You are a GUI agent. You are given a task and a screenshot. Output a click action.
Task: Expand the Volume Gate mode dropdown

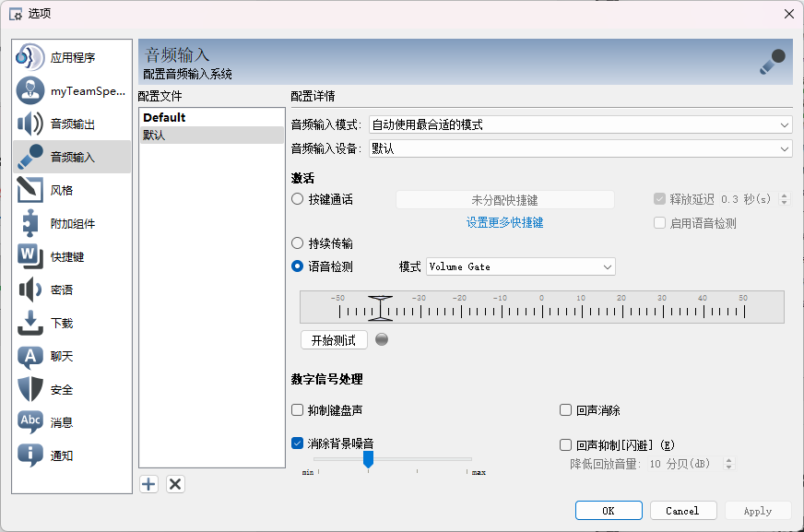point(520,266)
